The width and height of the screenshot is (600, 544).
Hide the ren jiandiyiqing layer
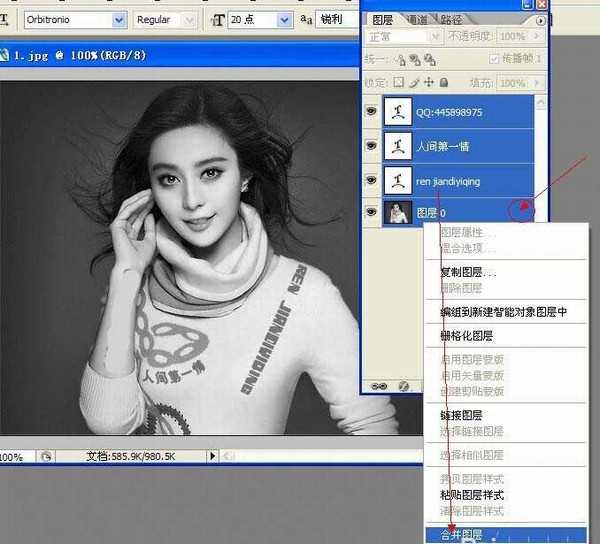point(371,180)
